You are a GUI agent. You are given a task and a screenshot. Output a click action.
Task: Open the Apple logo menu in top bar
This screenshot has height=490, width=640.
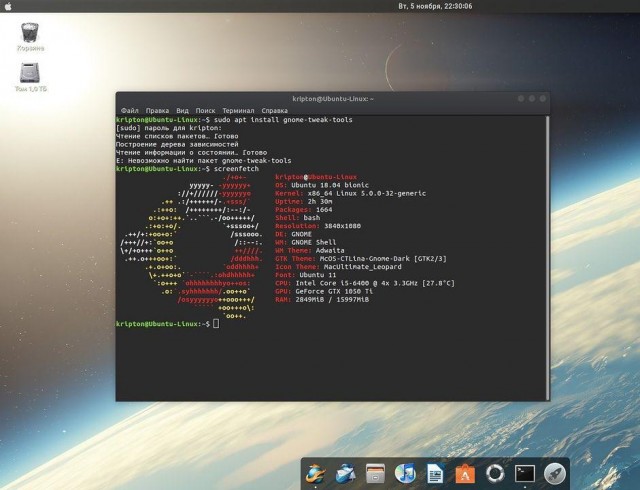[x=8, y=6]
